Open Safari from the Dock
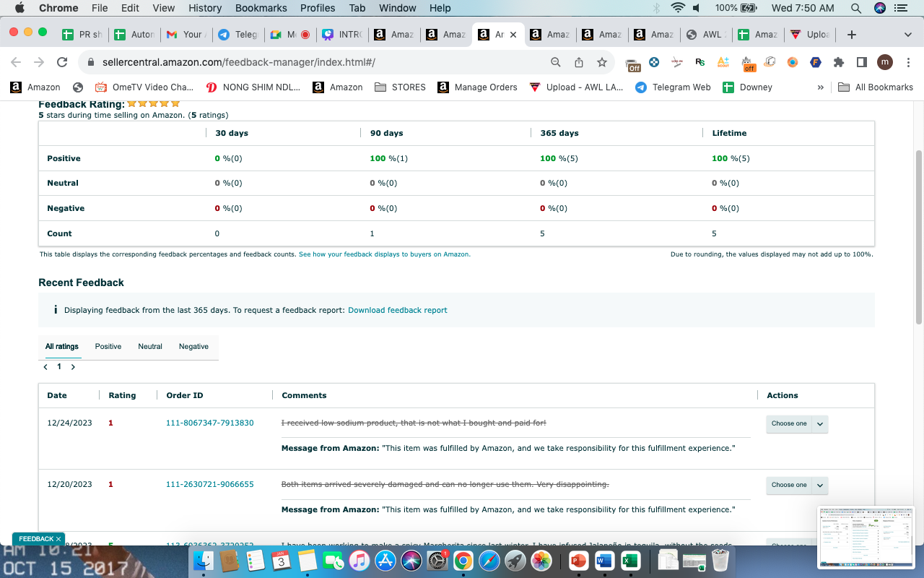Screen dimensions: 924x578 pyautogui.click(x=489, y=560)
